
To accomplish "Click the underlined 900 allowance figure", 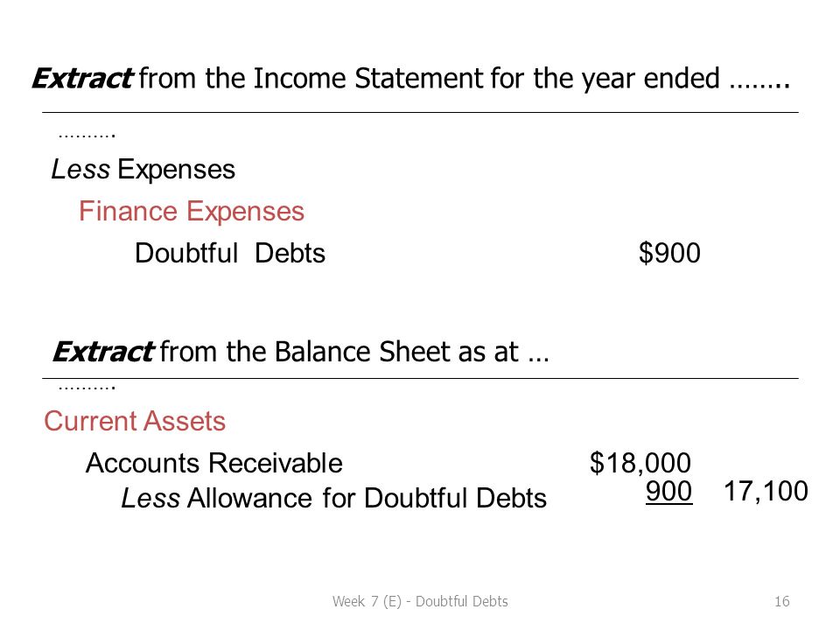I will (x=668, y=491).
